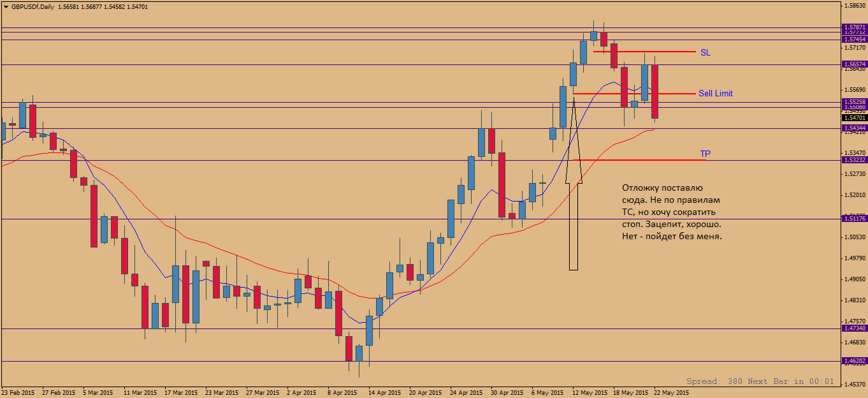
Task: Click the 1.53232 price level tag
Action: (x=854, y=160)
